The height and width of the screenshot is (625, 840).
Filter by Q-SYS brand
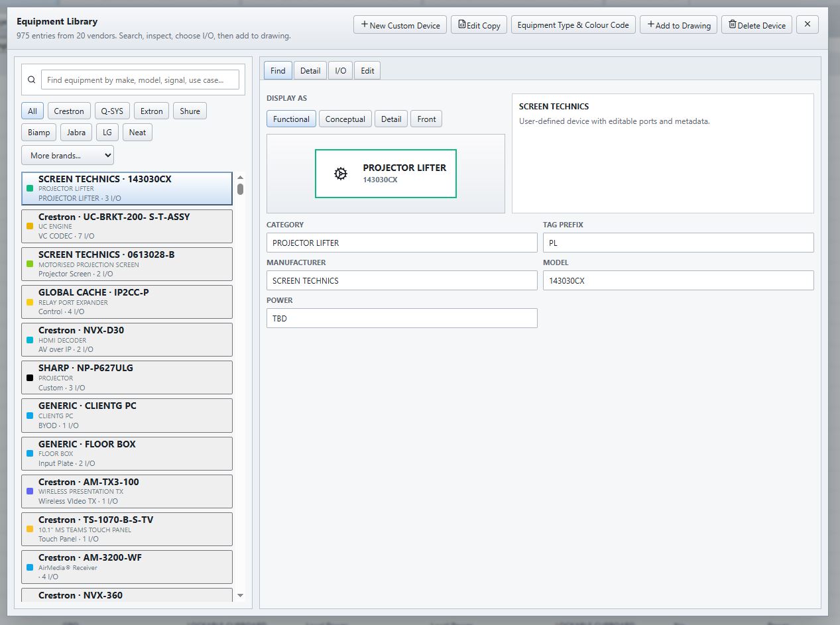tap(112, 111)
